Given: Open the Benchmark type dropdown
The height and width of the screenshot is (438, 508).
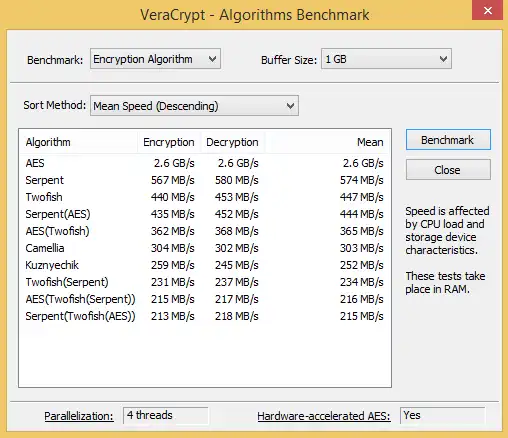Looking at the screenshot, I should coord(155,59).
